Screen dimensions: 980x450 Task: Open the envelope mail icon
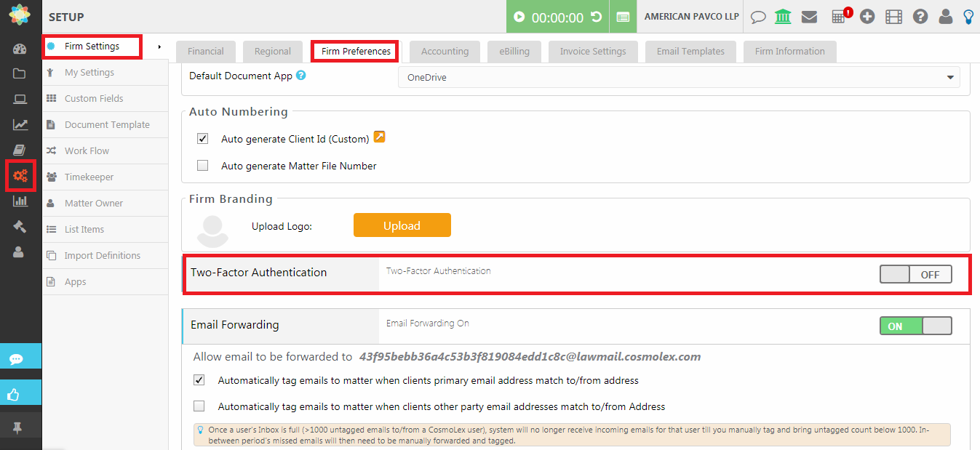(x=809, y=17)
